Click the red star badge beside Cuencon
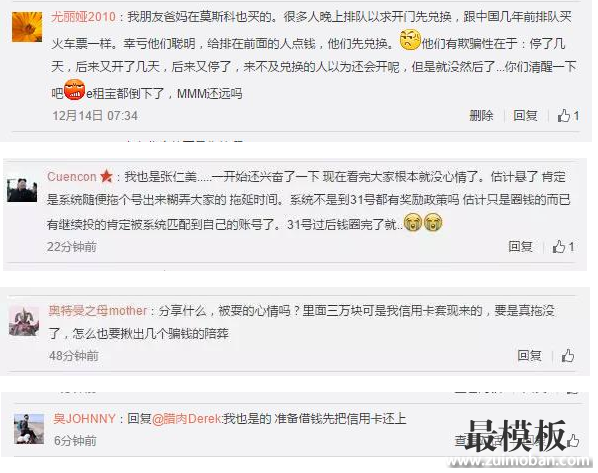Image resolution: width=598 pixels, height=473 pixels. click(106, 176)
